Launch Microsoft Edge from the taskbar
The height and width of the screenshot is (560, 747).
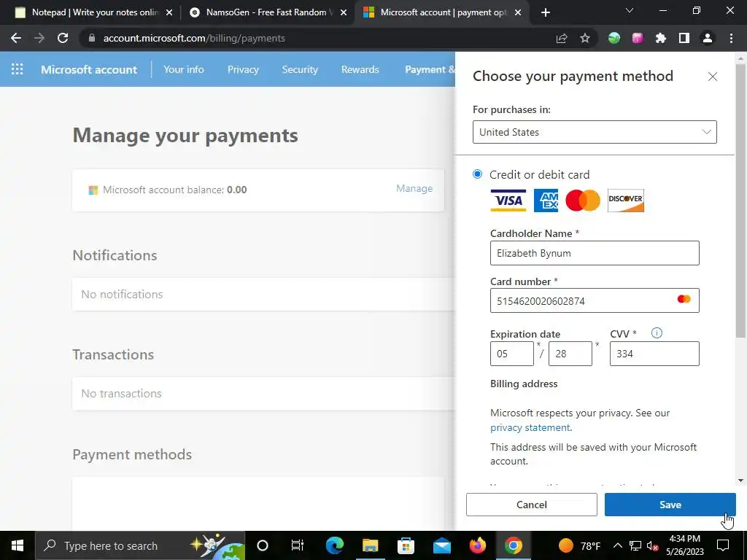pyautogui.click(x=334, y=545)
